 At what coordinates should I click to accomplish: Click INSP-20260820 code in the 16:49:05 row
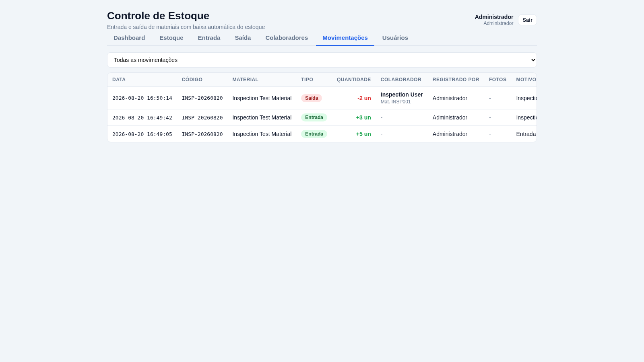click(x=202, y=134)
